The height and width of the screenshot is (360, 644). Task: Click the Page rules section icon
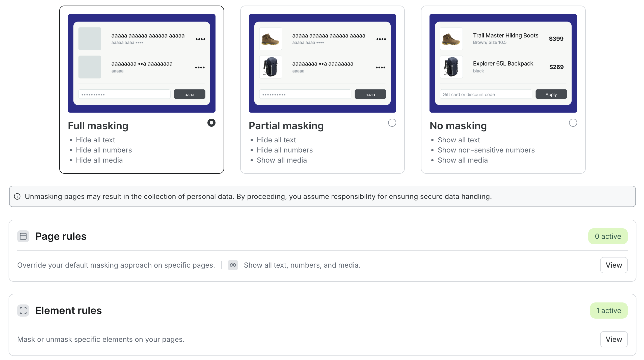point(23,236)
